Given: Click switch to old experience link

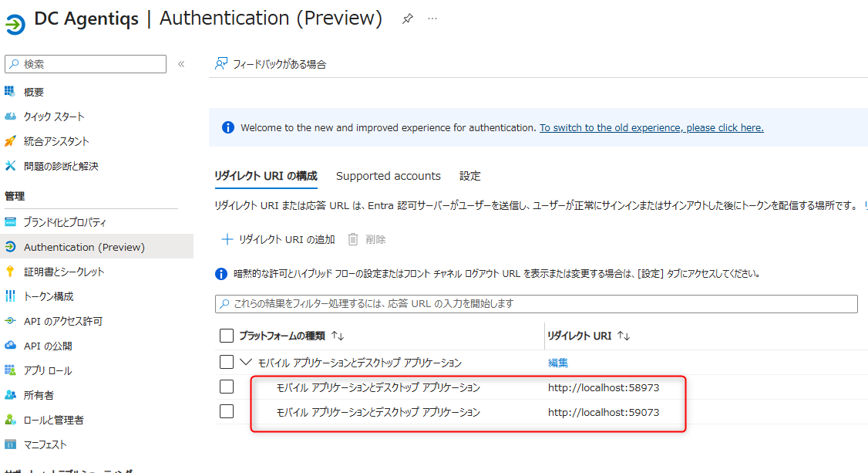Looking at the screenshot, I should click(651, 128).
